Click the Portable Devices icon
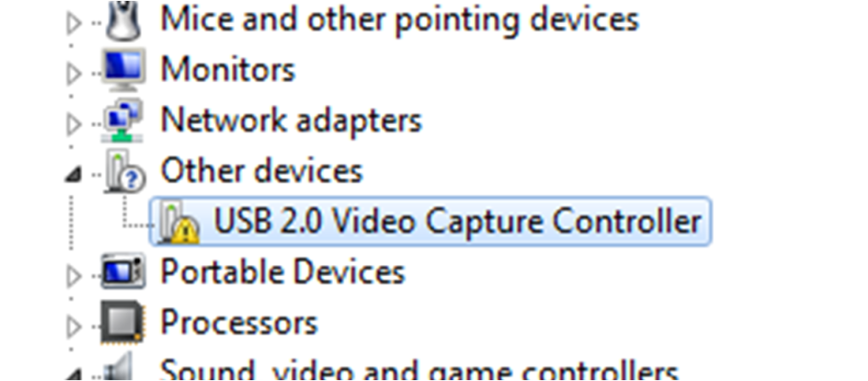Viewport: 868px width, 381px height. pyautogui.click(x=123, y=271)
